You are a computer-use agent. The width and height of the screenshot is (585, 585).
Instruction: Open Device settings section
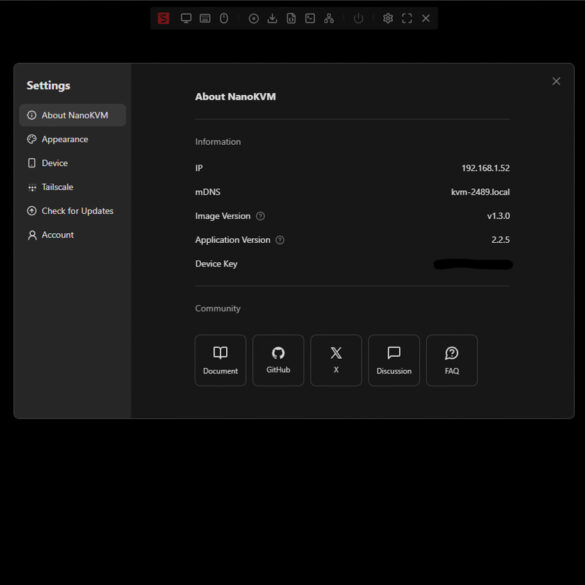[x=73, y=163]
